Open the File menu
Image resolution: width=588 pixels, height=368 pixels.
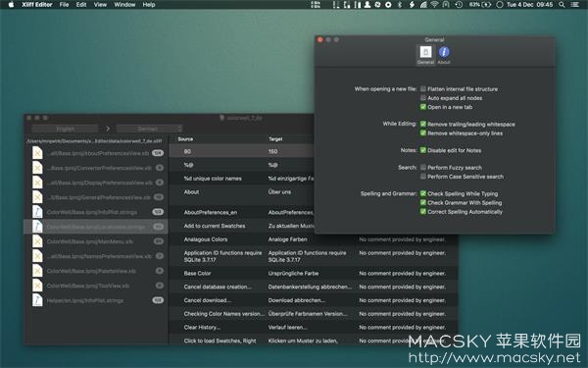64,5
